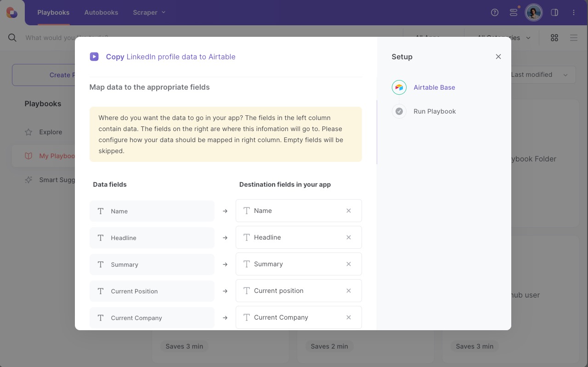The height and width of the screenshot is (367, 588).
Task: Switch to grid view icon
Action: pyautogui.click(x=554, y=38)
